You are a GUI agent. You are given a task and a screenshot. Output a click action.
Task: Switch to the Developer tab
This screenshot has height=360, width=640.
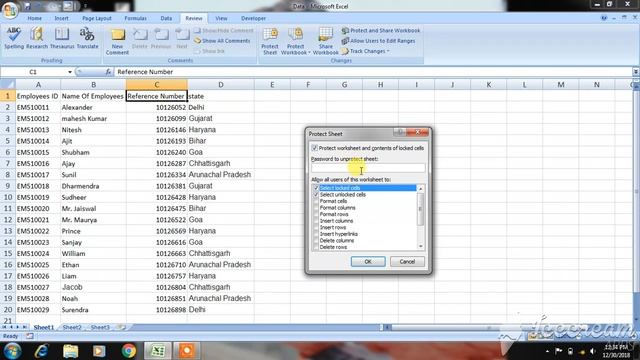253,18
